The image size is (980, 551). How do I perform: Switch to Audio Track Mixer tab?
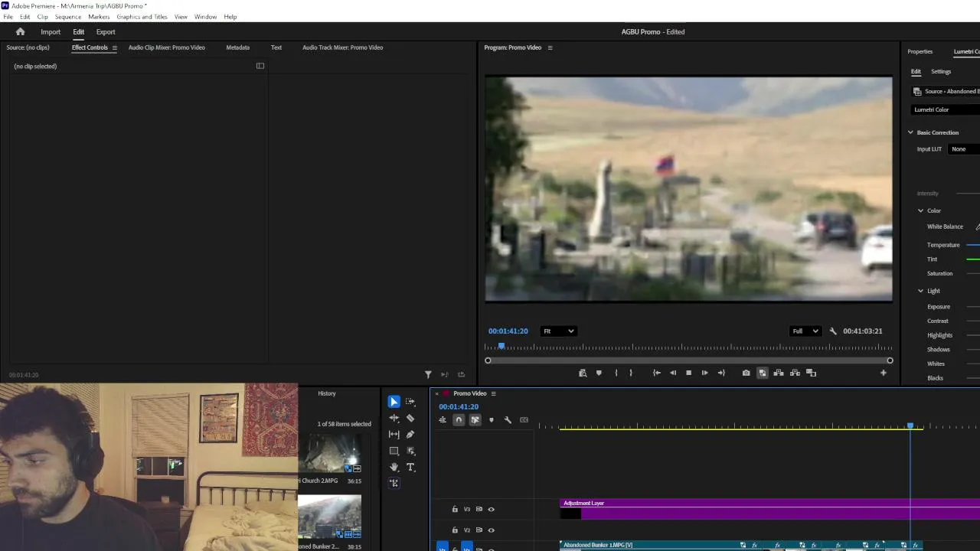coord(342,47)
